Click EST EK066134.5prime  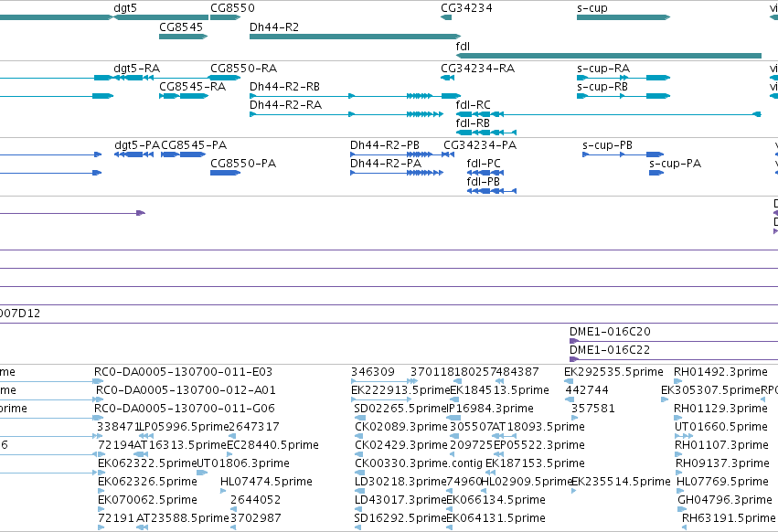(496, 500)
